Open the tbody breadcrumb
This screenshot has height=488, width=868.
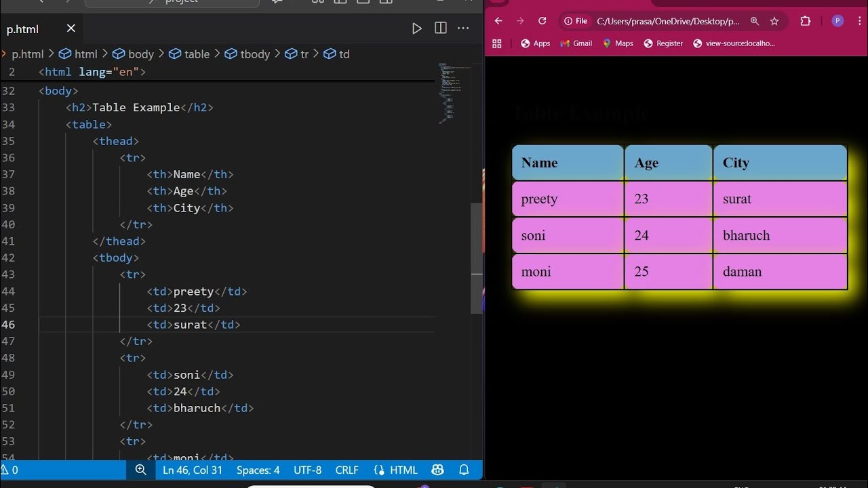click(x=247, y=54)
